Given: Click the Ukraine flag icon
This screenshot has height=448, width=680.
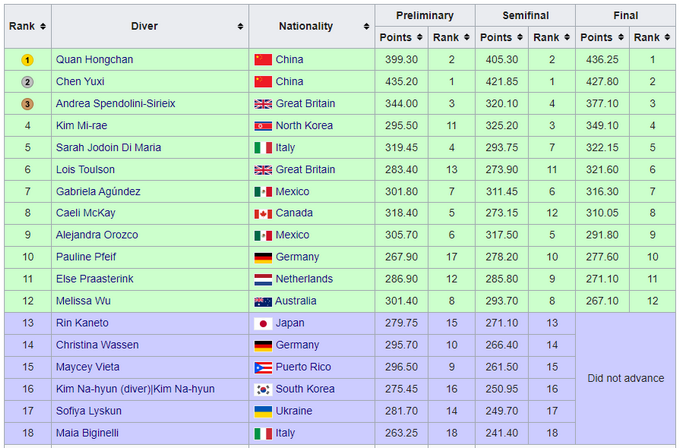Looking at the screenshot, I should [x=263, y=411].
